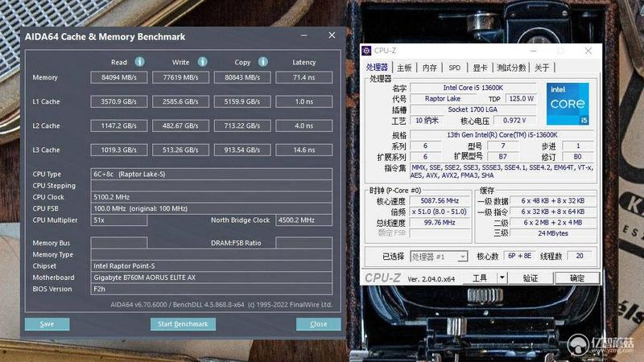
Task: Click the 验证 button in CPU-Z
Action: click(530, 278)
